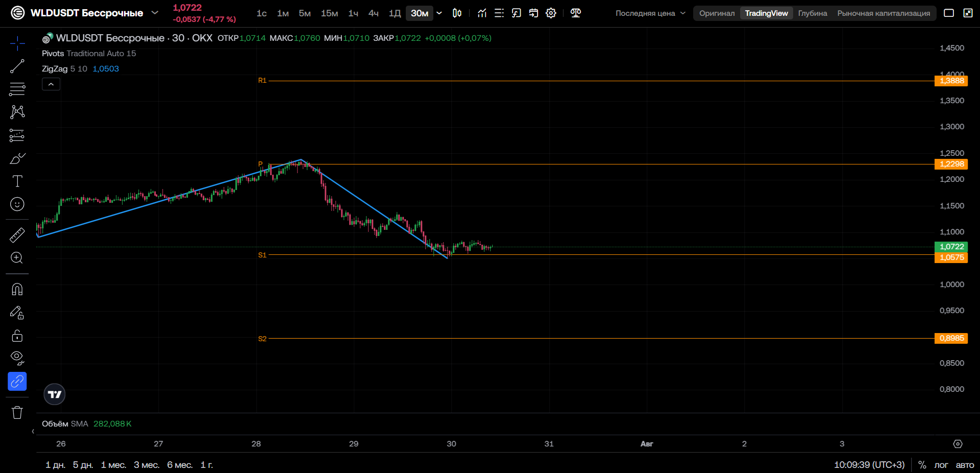980x473 pixels.
Task: Open the chat annotation toolbar icon
Action: pos(517,13)
